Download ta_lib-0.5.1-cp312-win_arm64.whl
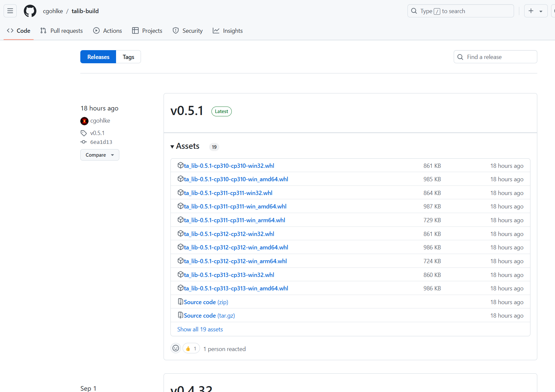Screen dimensions: 555x392 (235, 261)
